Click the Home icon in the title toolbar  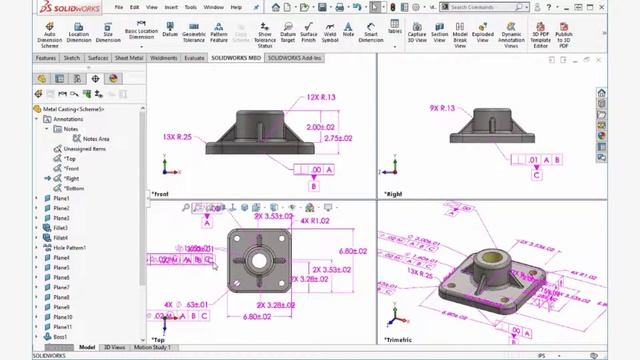(x=276, y=7)
